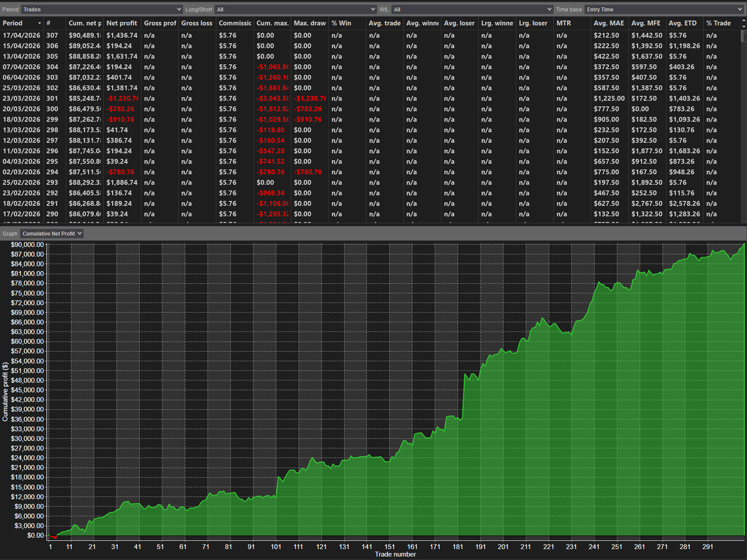Click the net profit value $1,631.74
The image size is (747, 560).
tap(121, 57)
